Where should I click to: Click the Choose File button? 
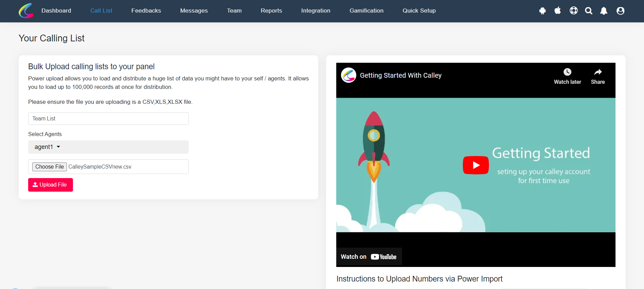[50, 167]
